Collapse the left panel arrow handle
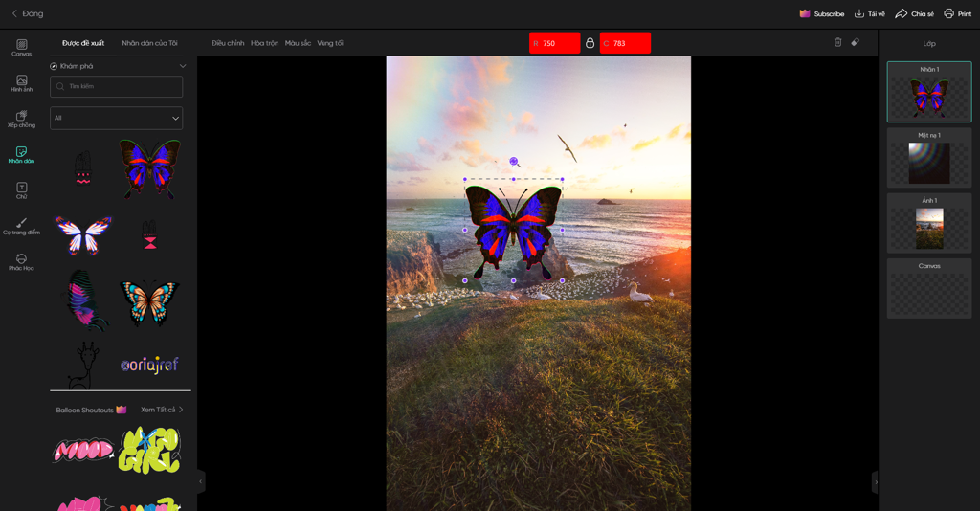This screenshot has height=511, width=980. (x=201, y=481)
